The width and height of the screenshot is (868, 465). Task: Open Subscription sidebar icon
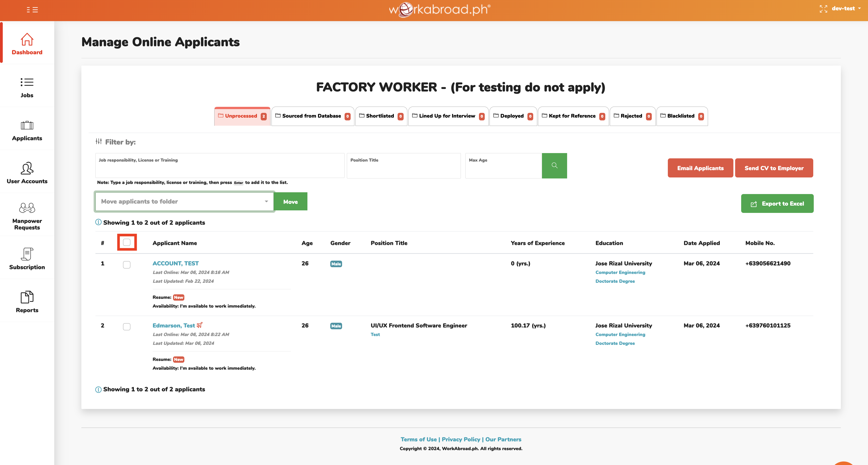coord(27,254)
